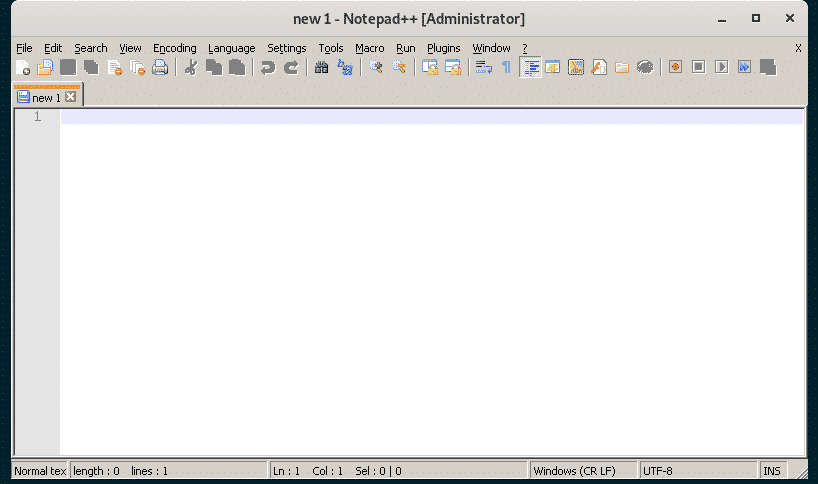Click Save Current Recorded Macro icon
Image resolution: width=818 pixels, height=484 pixels.
pos(768,67)
